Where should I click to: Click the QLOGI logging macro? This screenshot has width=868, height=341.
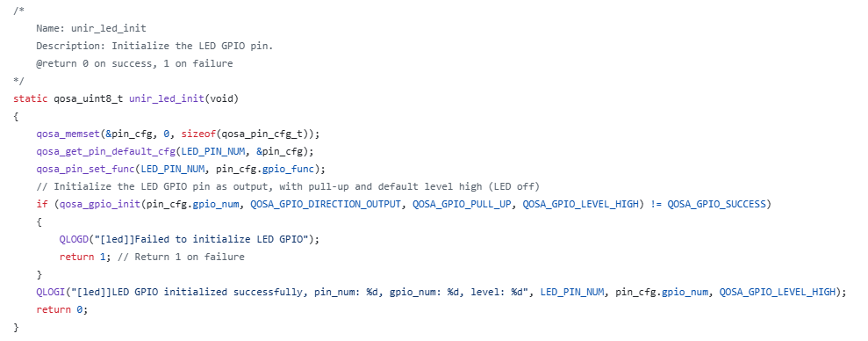pos(51,292)
